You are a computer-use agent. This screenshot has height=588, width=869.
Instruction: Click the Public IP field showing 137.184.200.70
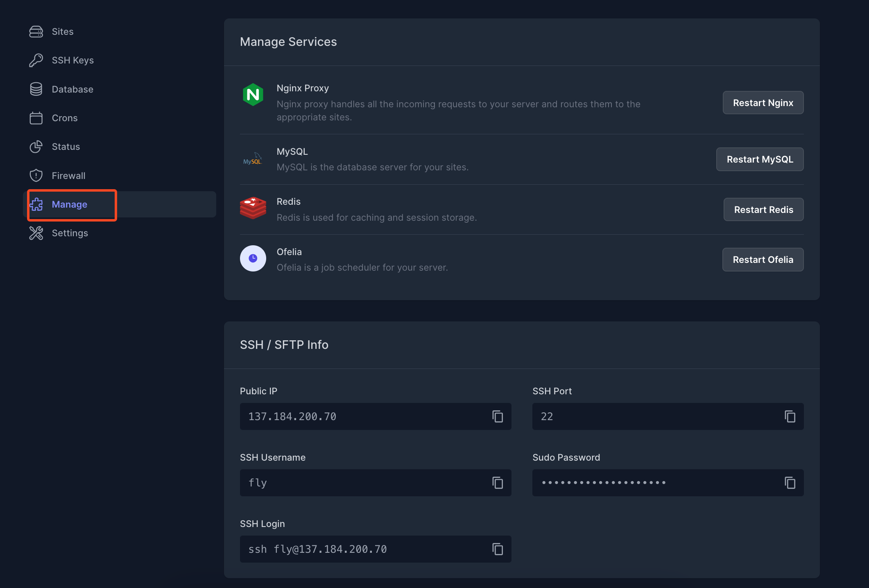(x=376, y=416)
